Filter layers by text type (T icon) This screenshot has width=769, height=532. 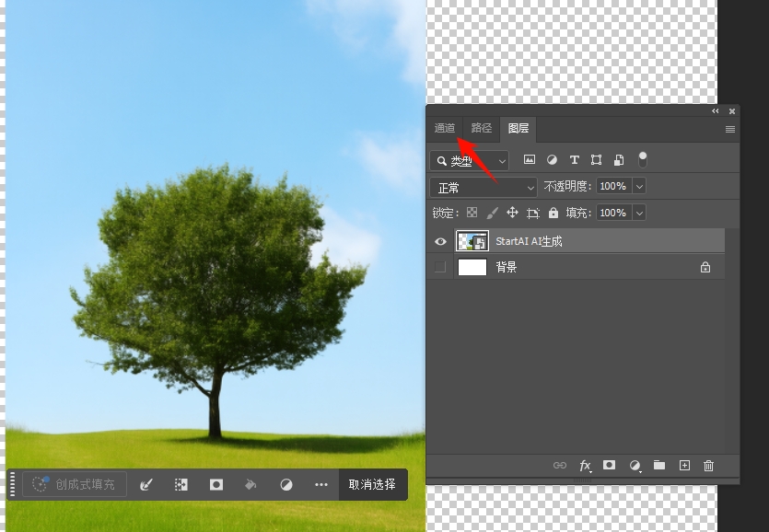tap(575, 160)
